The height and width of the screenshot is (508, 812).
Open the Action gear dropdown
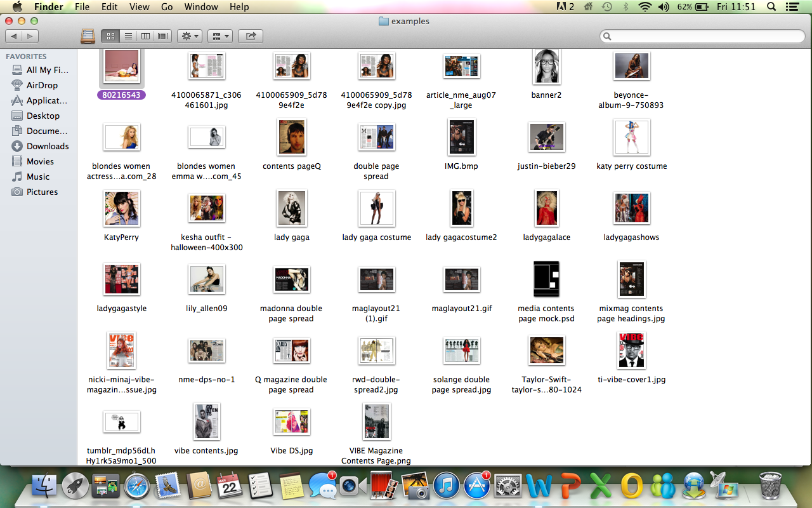190,36
